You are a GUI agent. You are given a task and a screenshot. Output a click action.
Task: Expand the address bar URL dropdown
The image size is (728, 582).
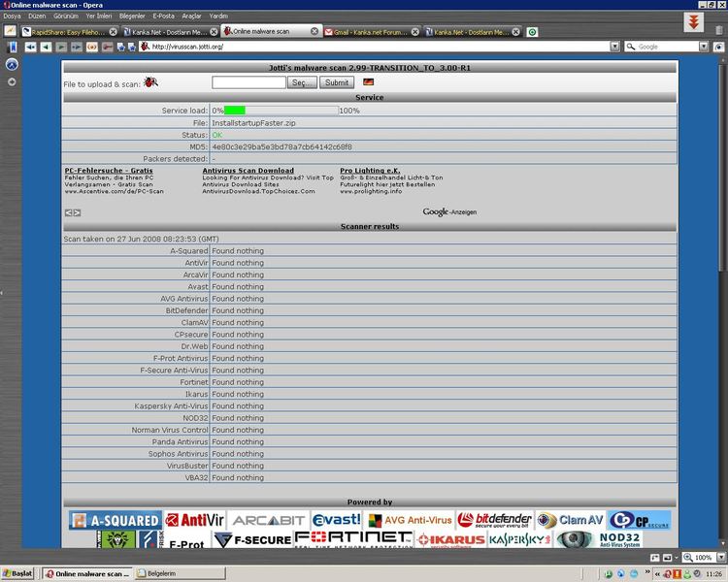coord(616,47)
